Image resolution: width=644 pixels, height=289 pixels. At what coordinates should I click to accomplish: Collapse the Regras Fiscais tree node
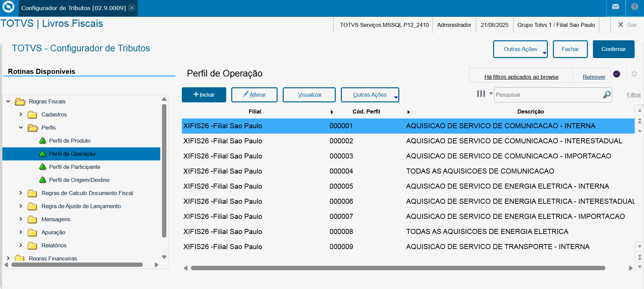click(x=8, y=101)
